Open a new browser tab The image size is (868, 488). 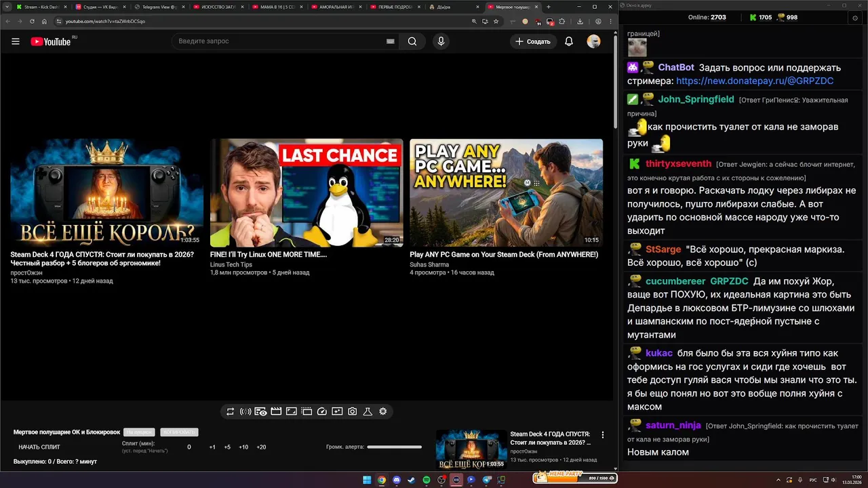pos(549,7)
